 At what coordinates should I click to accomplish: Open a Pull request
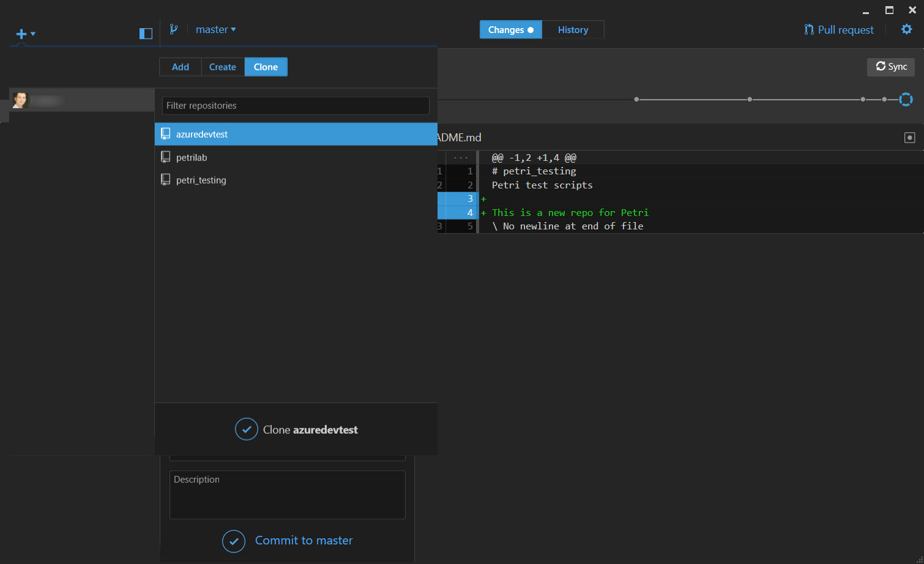(x=839, y=30)
